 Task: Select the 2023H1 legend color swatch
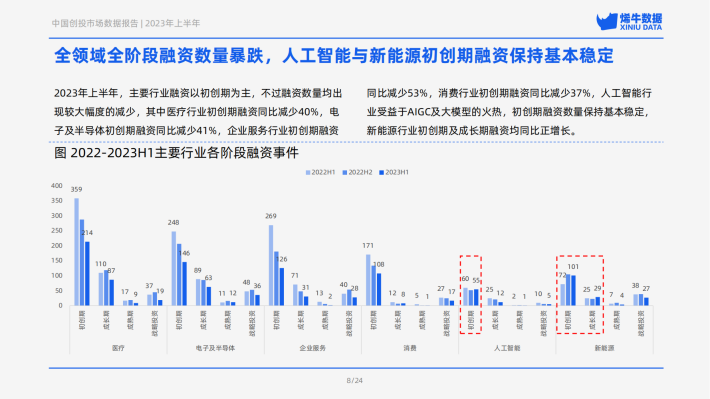pyautogui.click(x=381, y=173)
